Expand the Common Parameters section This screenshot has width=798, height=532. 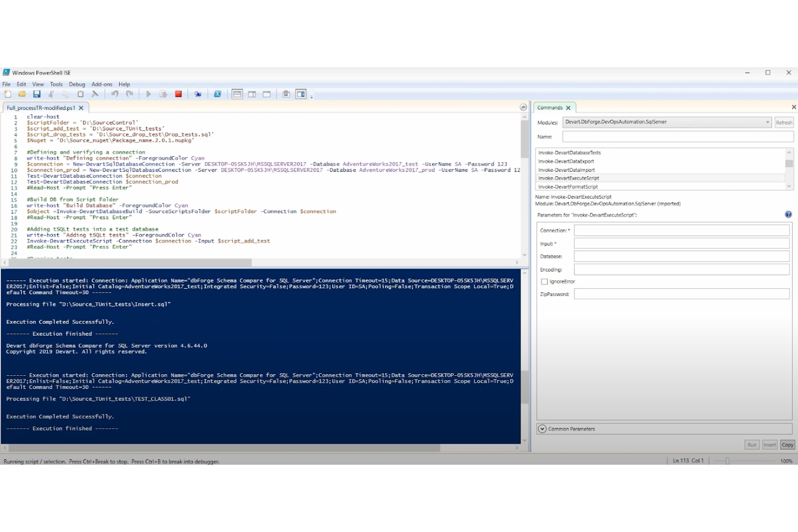tap(542, 429)
